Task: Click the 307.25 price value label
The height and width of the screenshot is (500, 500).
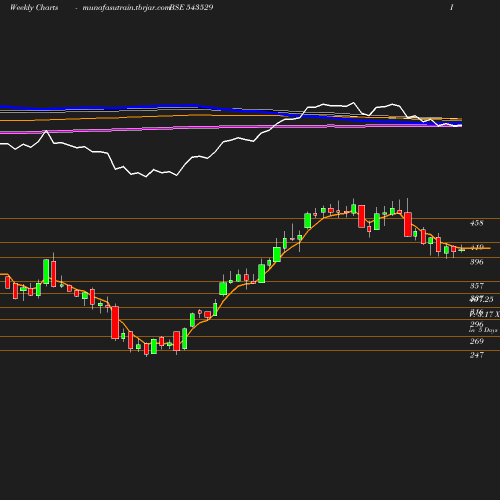Action: coord(481,299)
